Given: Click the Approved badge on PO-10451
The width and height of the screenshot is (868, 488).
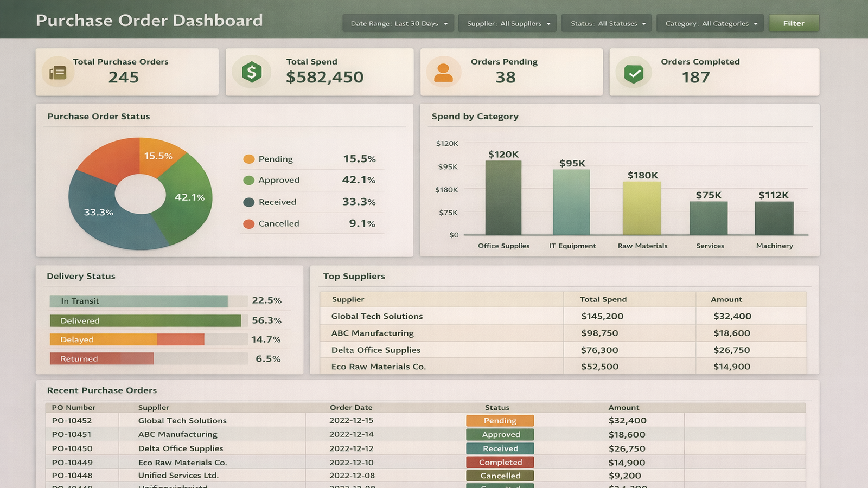Looking at the screenshot, I should click(499, 434).
